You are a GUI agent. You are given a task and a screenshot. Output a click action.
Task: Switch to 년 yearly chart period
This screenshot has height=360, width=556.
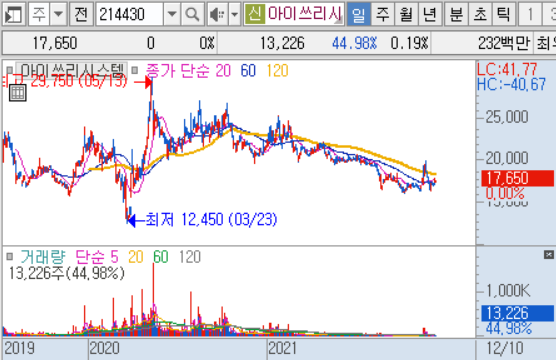pyautogui.click(x=430, y=15)
